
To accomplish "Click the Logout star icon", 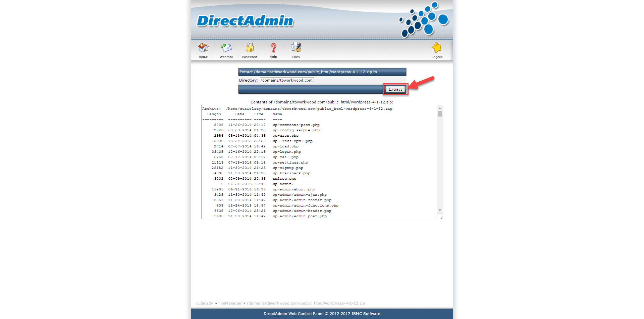I will coord(437,48).
